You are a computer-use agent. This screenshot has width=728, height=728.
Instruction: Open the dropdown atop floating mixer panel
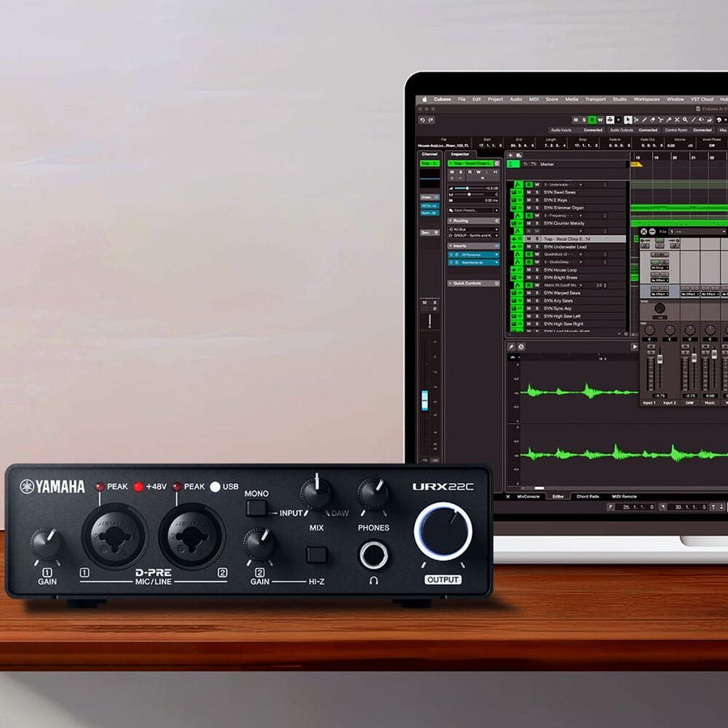click(x=698, y=231)
